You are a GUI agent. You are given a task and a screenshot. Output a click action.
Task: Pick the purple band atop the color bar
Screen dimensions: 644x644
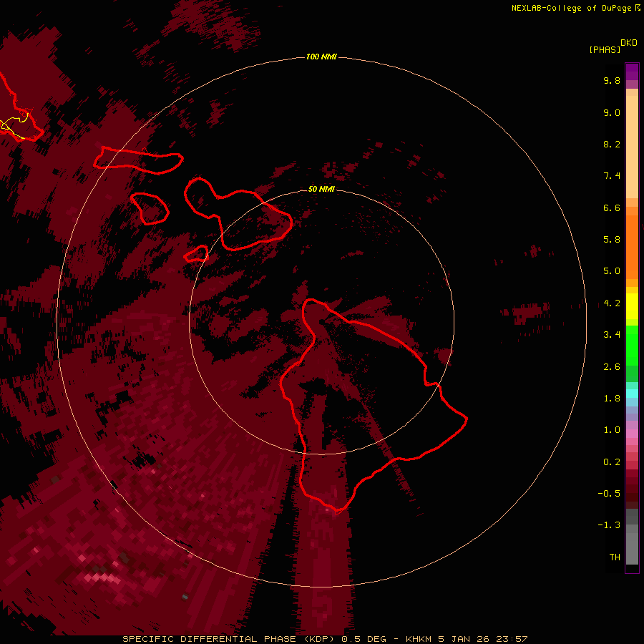(632, 72)
